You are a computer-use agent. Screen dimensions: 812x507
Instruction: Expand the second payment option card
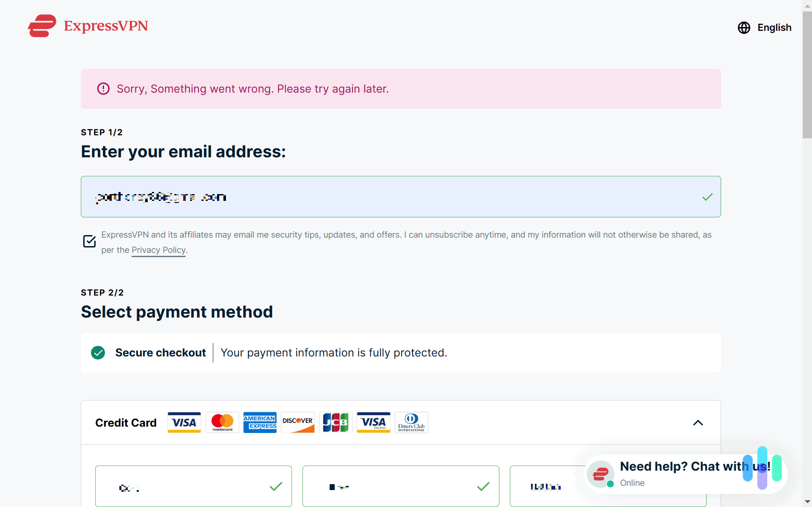point(400,486)
